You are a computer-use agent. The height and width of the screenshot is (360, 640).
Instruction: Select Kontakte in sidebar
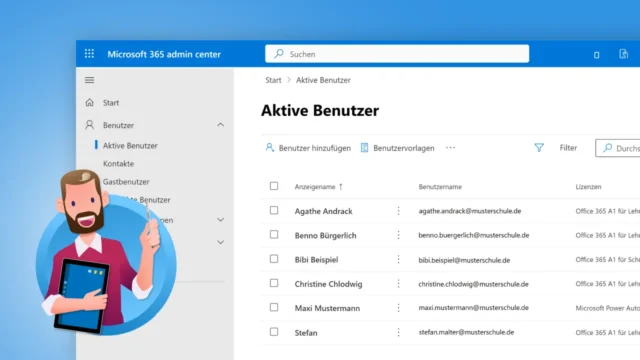coord(118,163)
